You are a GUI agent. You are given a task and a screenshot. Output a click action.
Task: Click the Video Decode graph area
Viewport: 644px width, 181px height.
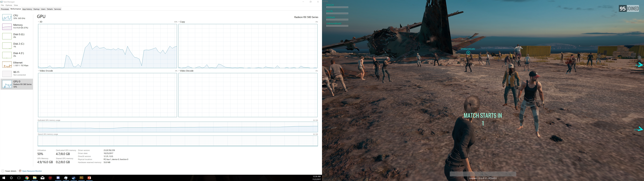click(x=248, y=95)
